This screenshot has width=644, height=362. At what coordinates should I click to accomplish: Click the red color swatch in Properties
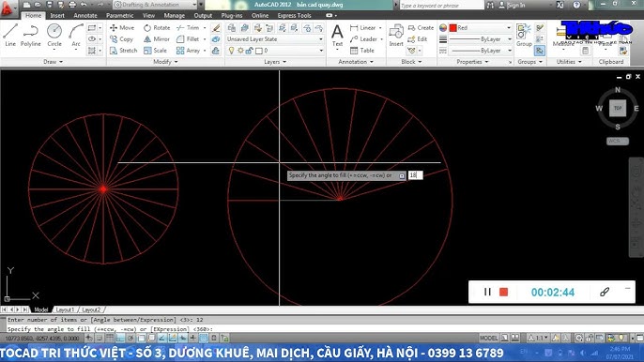453,27
